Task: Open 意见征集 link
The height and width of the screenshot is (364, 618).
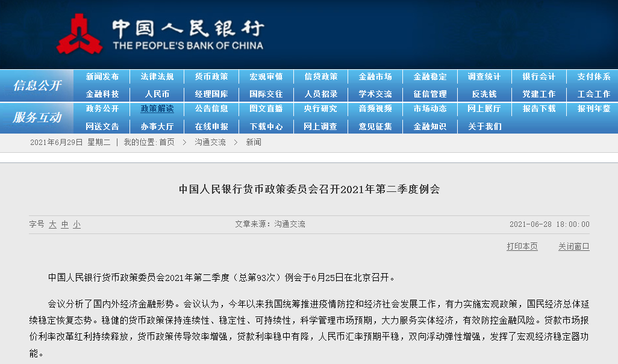Action: tap(375, 126)
